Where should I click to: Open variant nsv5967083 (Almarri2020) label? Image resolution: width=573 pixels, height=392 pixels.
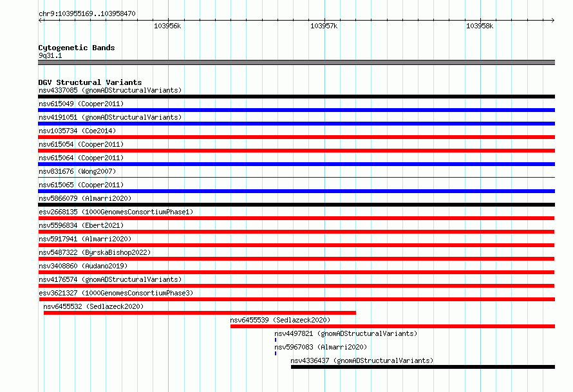(321, 347)
